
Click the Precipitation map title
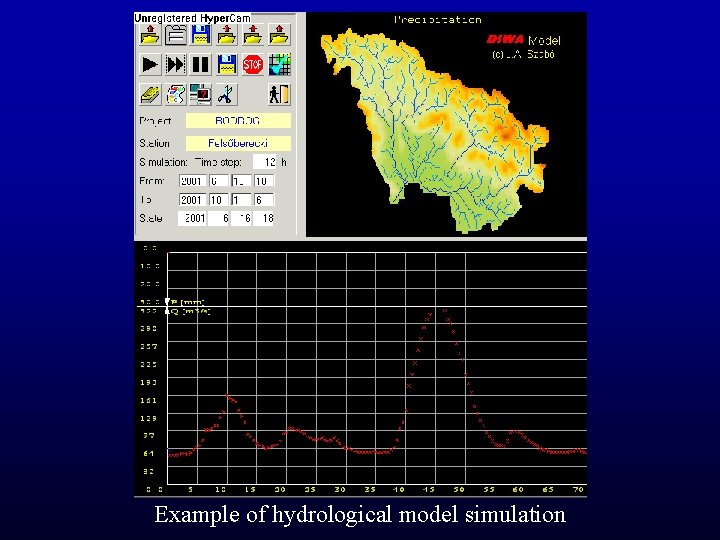click(438, 20)
